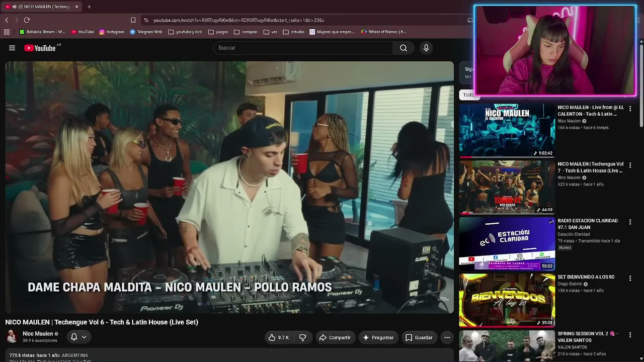Select the Todo filter chip

pos(468,95)
